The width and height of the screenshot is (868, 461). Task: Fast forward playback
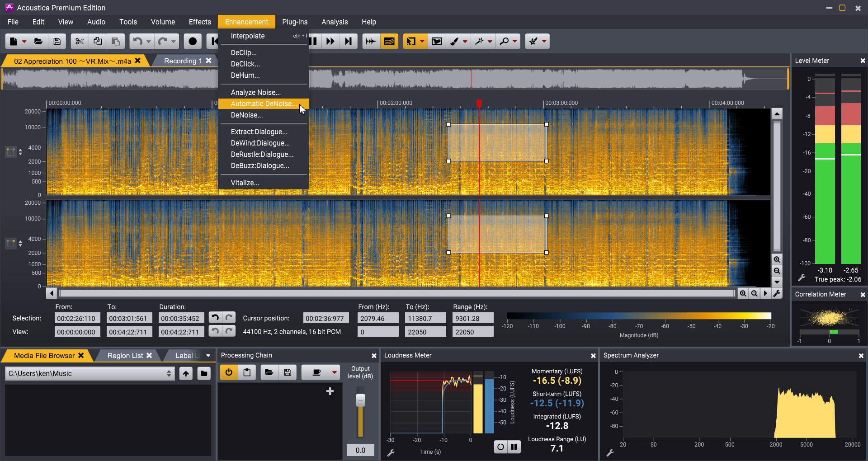point(330,41)
